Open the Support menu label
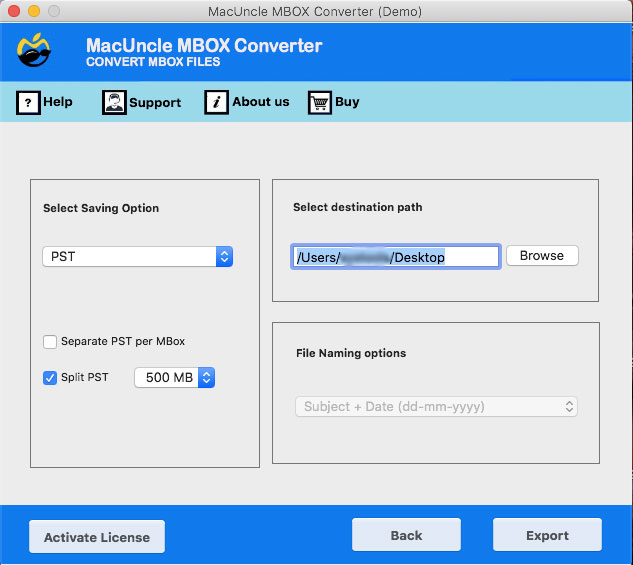Screen dimensions: 633x565 [x=155, y=102]
